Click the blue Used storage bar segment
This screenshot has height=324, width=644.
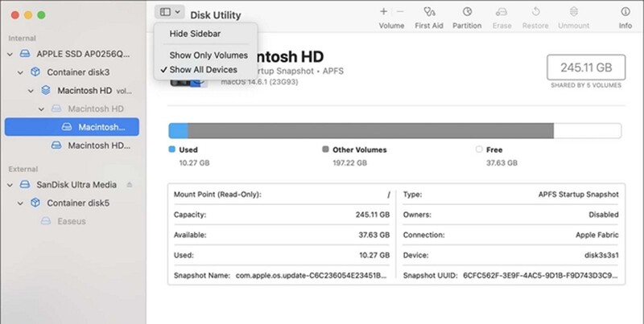click(x=178, y=131)
